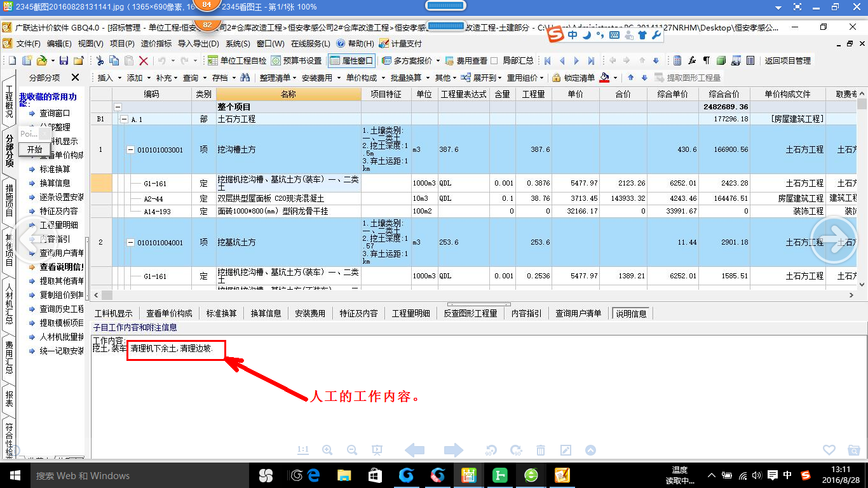This screenshot has width=868, height=488.
Task: Collapse item 010101004001 tree node
Action: click(131, 243)
